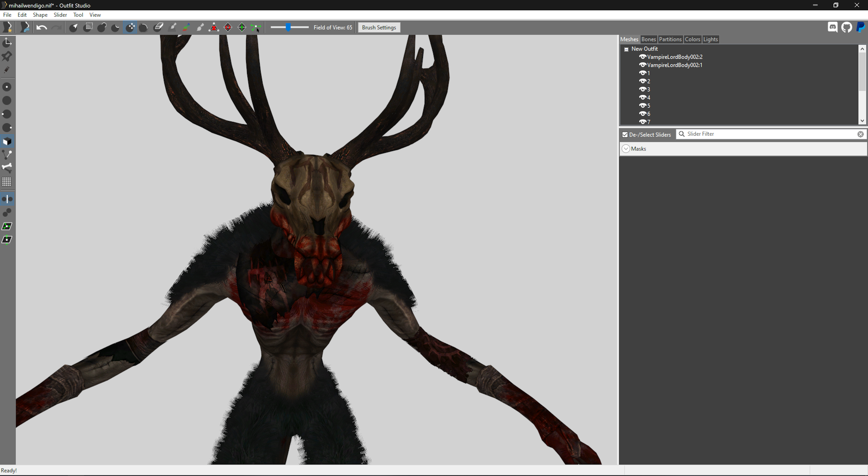
Task: Hide the VampireLordBody002:1 mesh eye
Action: [x=642, y=65]
